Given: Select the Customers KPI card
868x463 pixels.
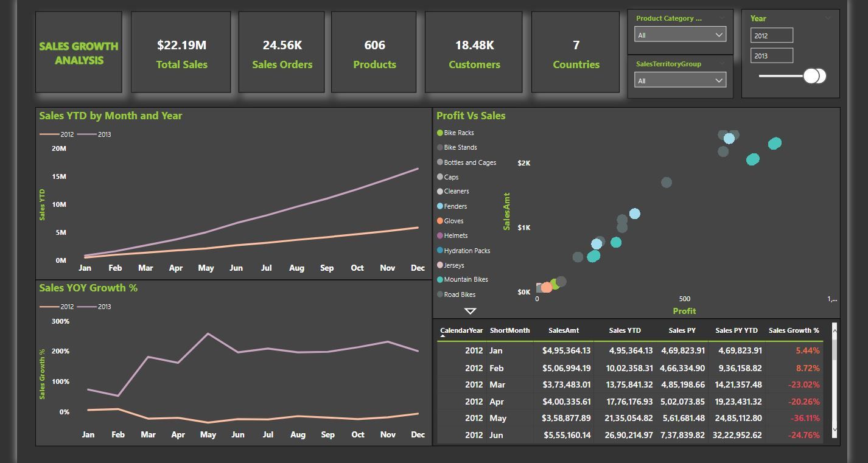Looking at the screenshot, I should click(474, 53).
